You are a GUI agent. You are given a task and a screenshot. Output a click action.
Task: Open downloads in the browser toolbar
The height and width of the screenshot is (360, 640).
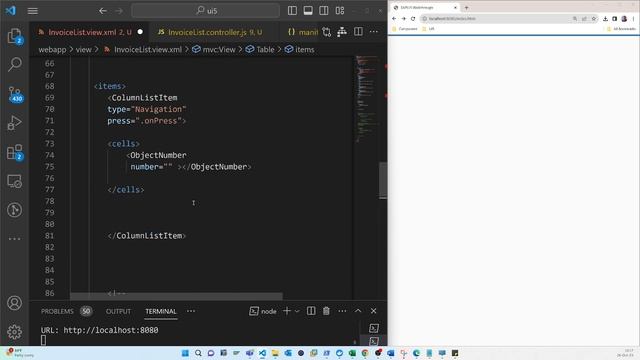point(605,19)
